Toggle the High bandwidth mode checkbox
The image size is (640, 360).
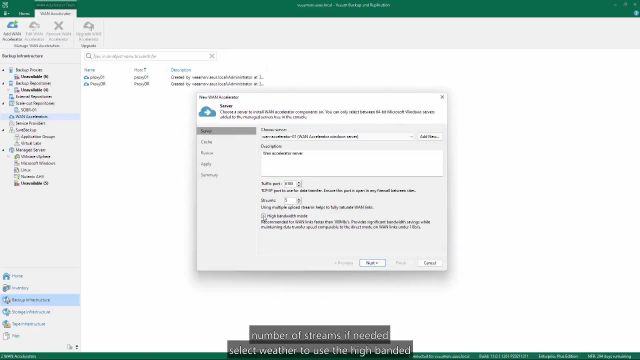264,216
